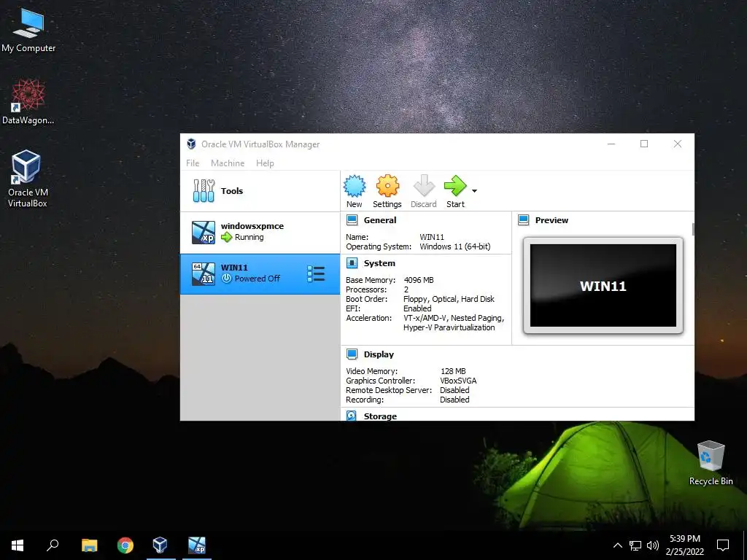Click the '4096 MB' base memory value
This screenshot has height=560, width=747.
419,280
